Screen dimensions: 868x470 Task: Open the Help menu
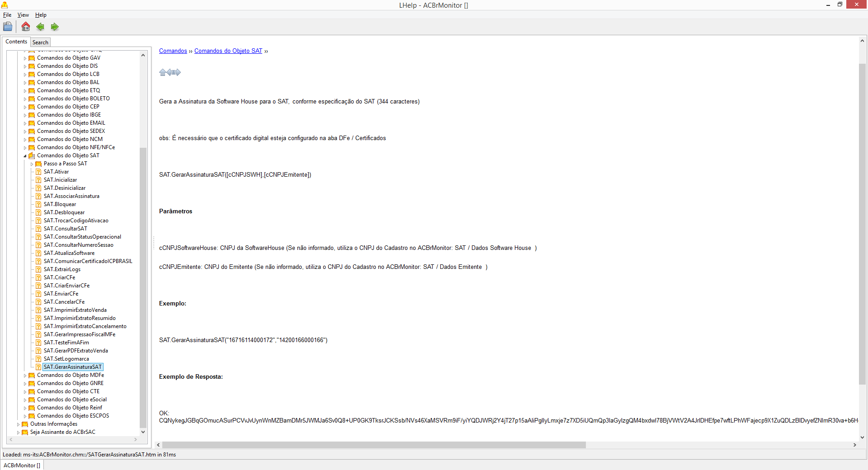41,15
